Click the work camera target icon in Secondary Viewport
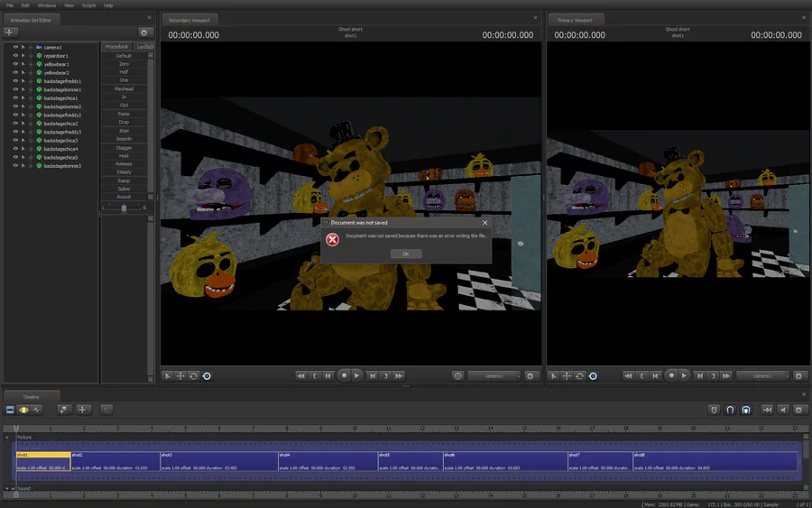This screenshot has width=812, height=508. click(457, 376)
